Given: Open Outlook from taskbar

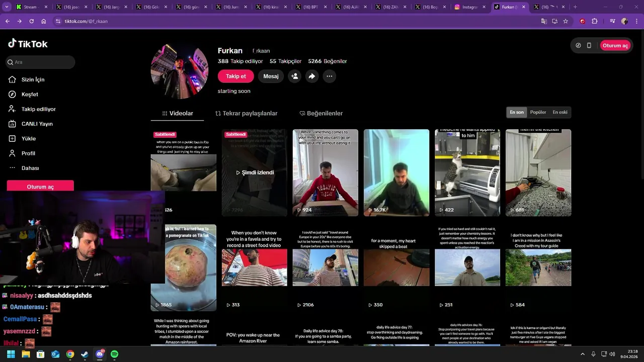Looking at the screenshot, I should point(55,354).
